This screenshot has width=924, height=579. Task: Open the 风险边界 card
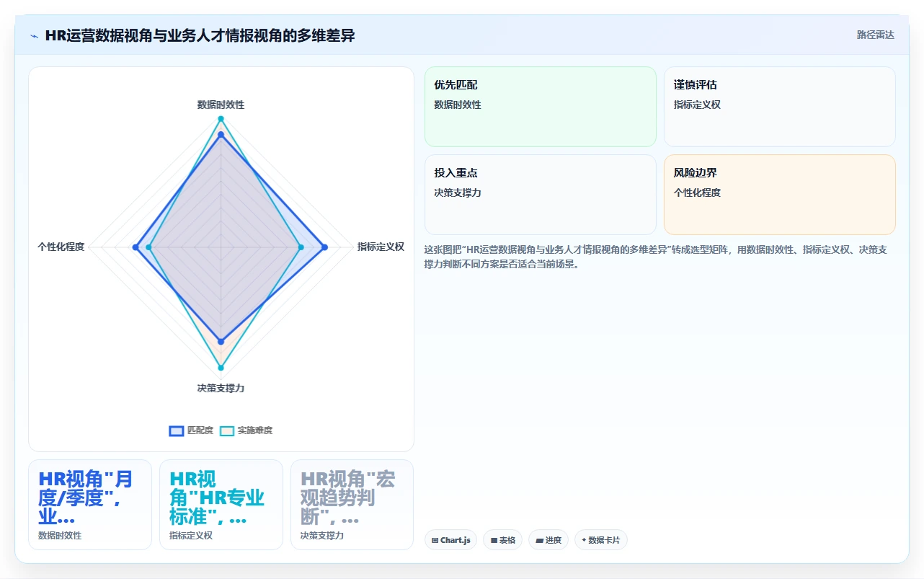pyautogui.click(x=780, y=195)
